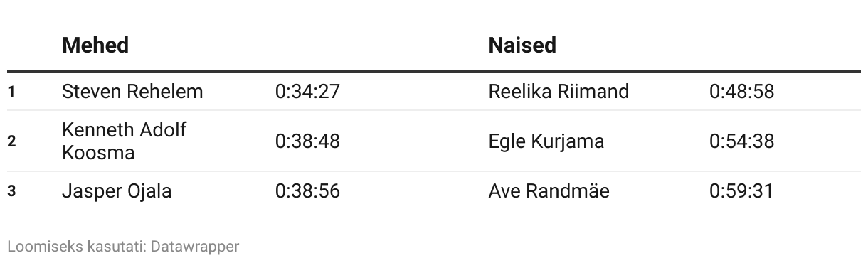Click the 0:38:48 time cell

click(x=307, y=141)
